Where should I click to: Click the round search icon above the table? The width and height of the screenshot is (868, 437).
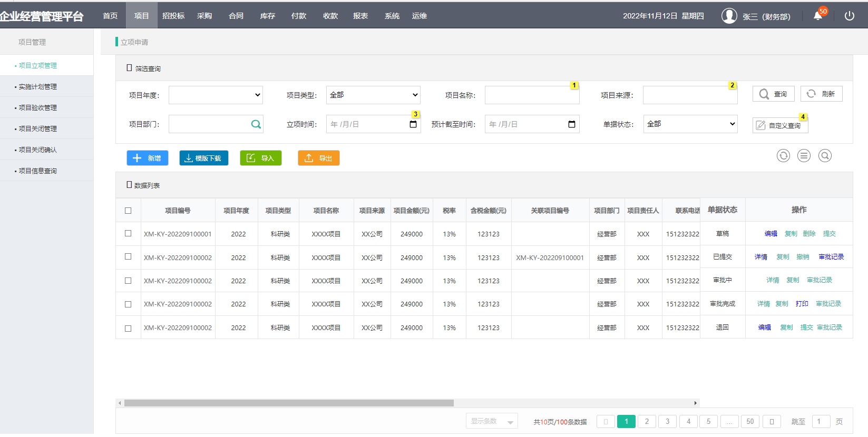(825, 156)
